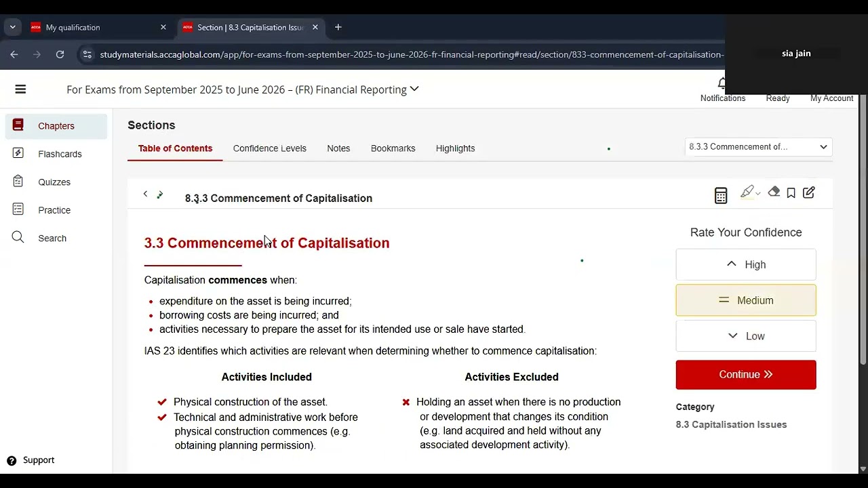Open site information icon in address bar
The height and width of the screenshot is (488, 868).
(x=87, y=54)
